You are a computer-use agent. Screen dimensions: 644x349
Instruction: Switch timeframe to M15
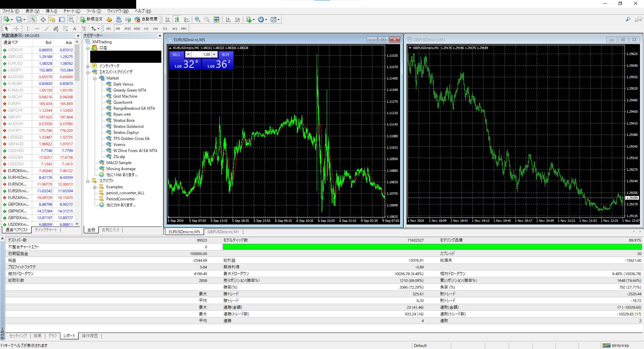[127, 29]
